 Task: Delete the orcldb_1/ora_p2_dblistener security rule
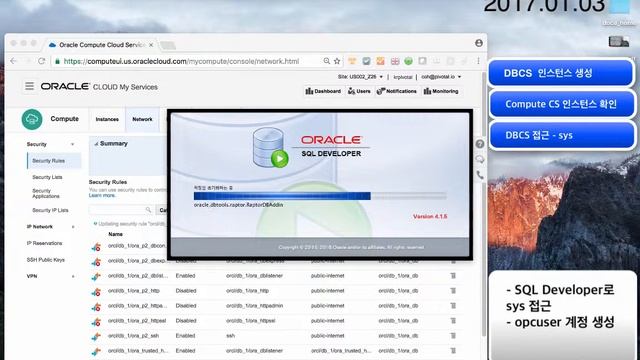[453, 276]
